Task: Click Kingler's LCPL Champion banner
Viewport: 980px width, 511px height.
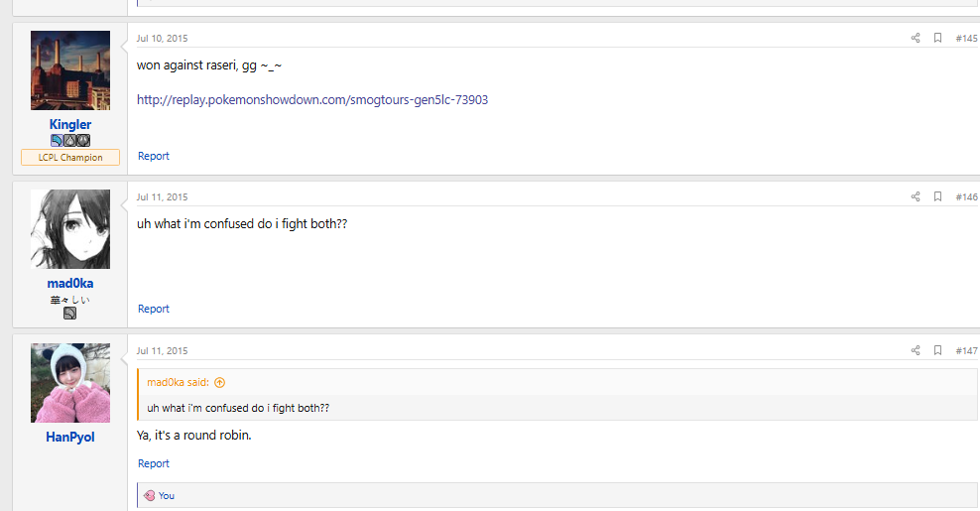Action: point(70,158)
